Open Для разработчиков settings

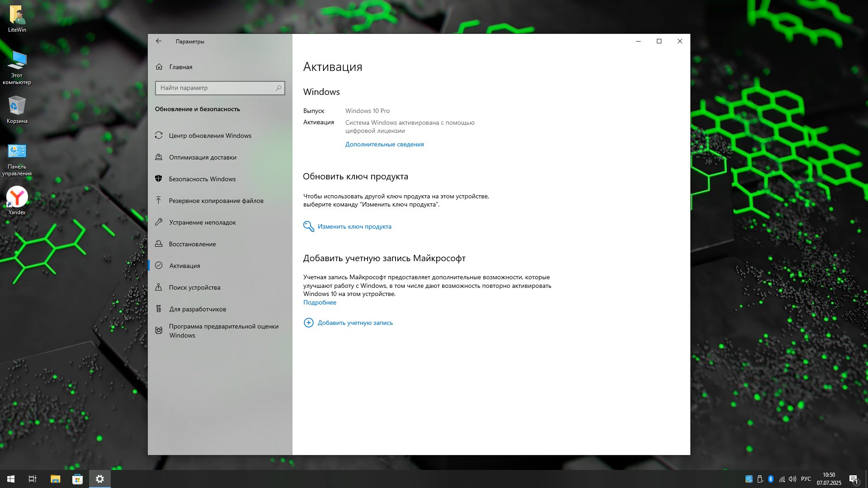tap(198, 309)
